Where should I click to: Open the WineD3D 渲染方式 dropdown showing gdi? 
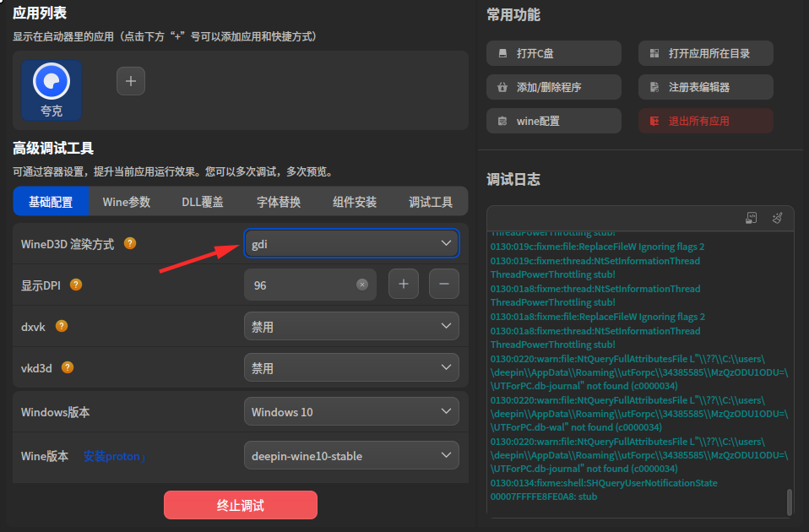[351, 243]
